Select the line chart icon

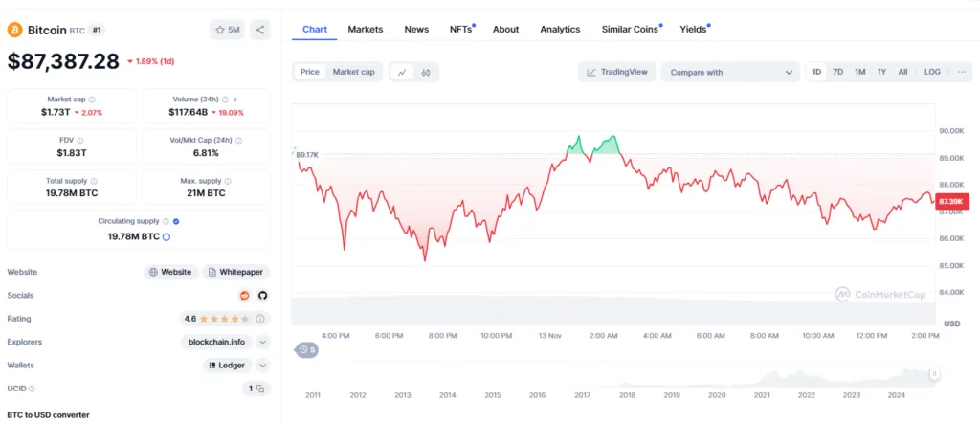pyautogui.click(x=402, y=72)
